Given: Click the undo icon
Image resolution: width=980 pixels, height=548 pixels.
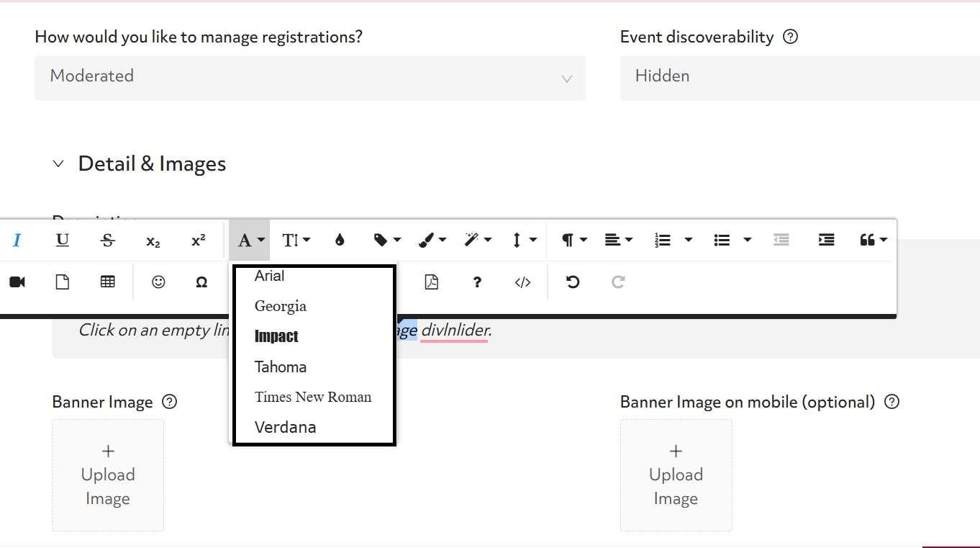Looking at the screenshot, I should (x=573, y=282).
